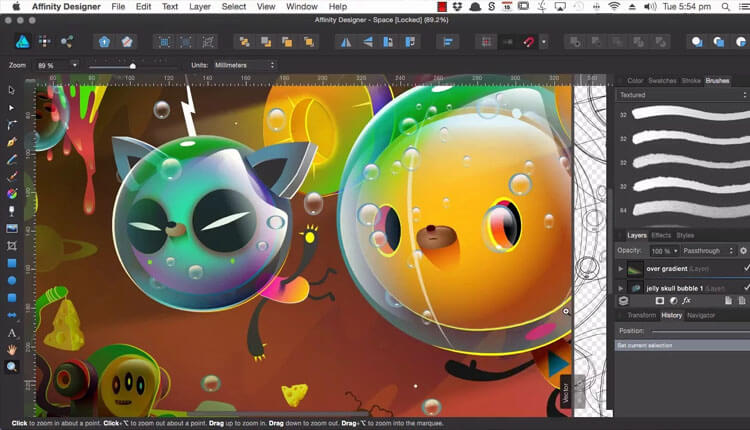Switch to the Draw persona icon
Image resolution: width=750 pixels, height=430 pixels.
(22, 42)
